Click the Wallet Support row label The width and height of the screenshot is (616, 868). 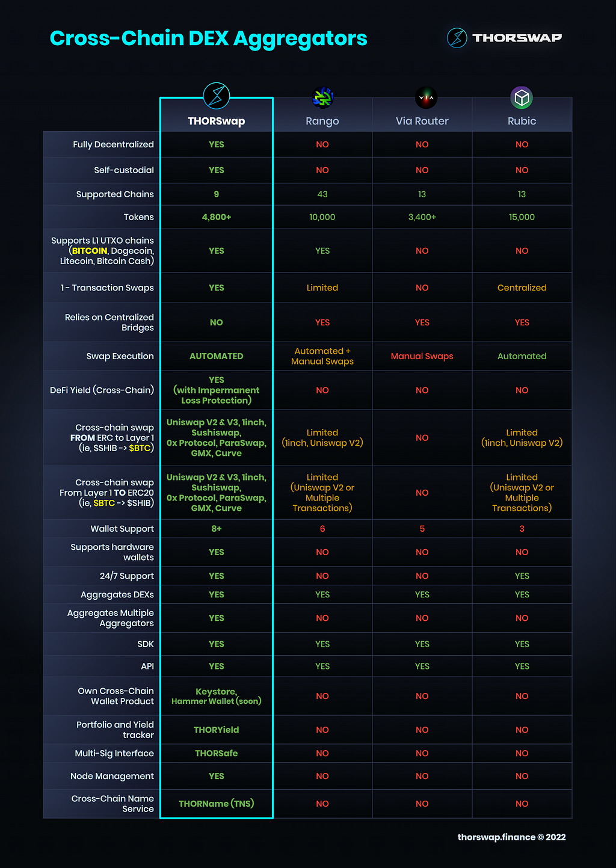[122, 529]
